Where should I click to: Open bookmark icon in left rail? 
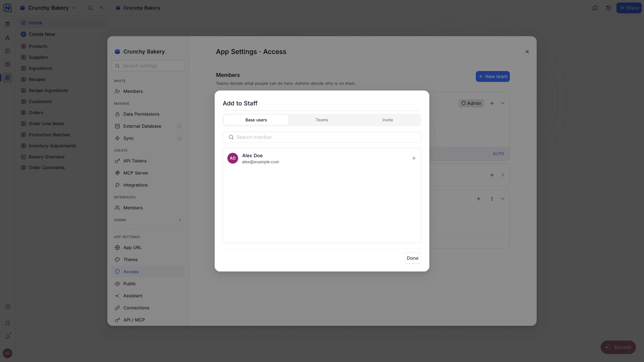coord(7,323)
